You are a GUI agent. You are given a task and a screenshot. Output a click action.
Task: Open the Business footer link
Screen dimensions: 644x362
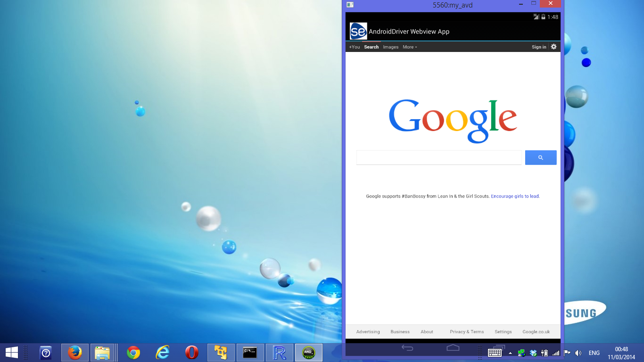[x=400, y=332]
